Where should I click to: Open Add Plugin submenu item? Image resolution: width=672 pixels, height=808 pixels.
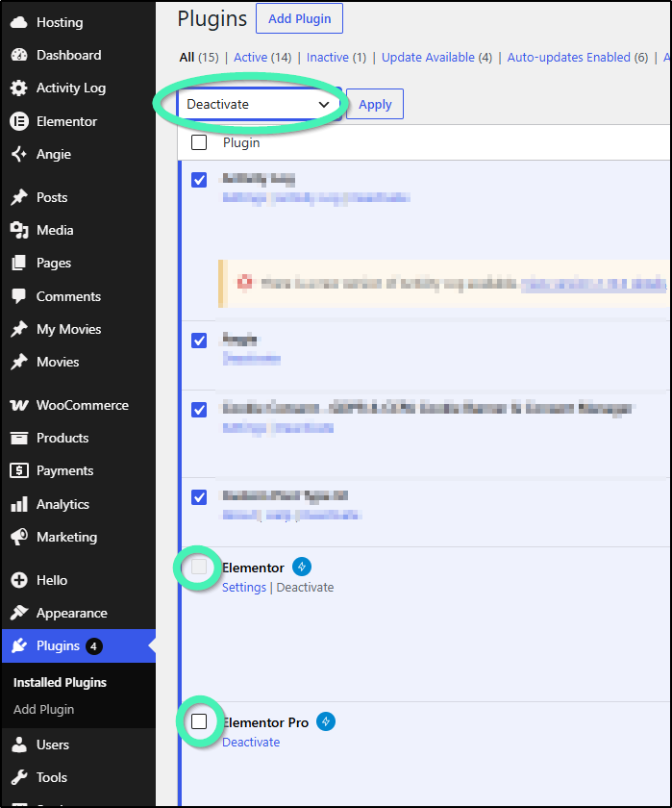tap(44, 710)
